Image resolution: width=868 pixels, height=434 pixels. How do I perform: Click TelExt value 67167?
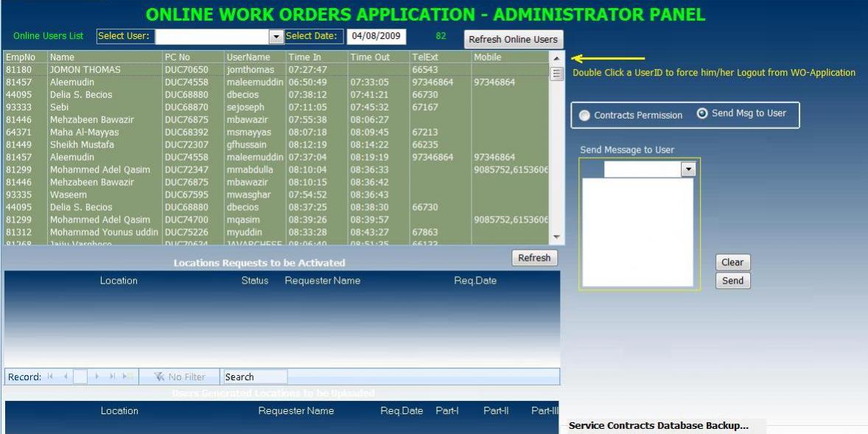pyautogui.click(x=425, y=108)
